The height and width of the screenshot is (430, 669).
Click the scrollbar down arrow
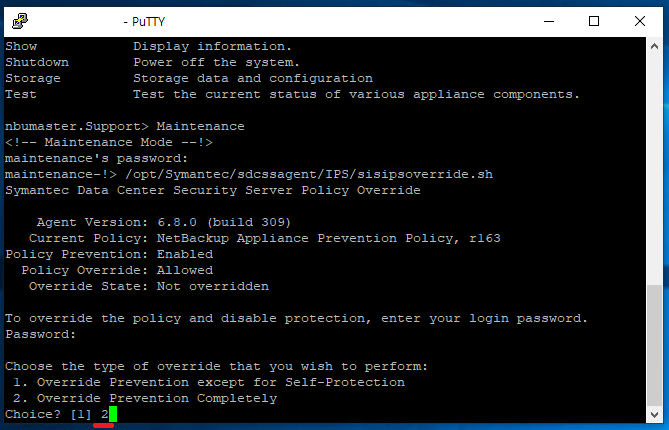(x=654, y=414)
